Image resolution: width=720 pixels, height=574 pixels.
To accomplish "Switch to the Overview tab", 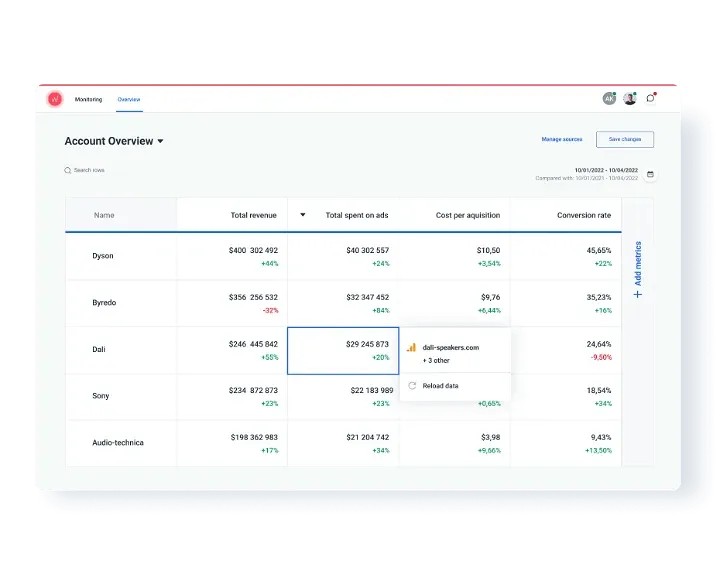I will (x=129, y=99).
